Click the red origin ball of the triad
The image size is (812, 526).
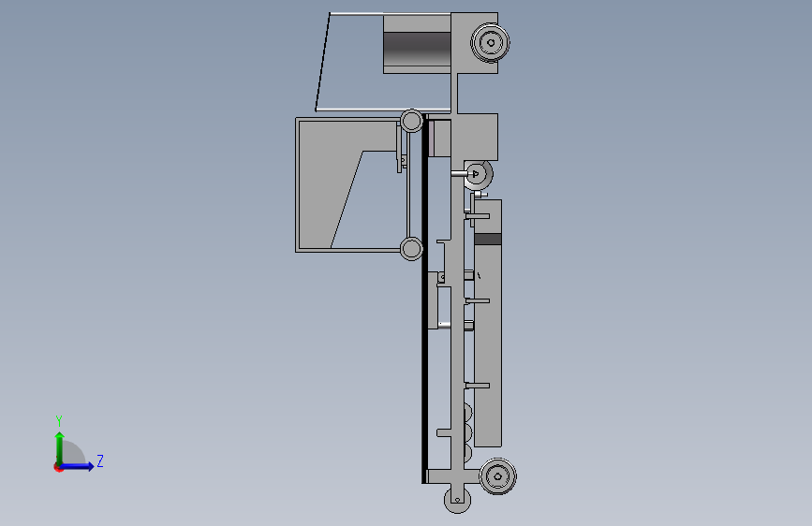pyautogui.click(x=58, y=467)
